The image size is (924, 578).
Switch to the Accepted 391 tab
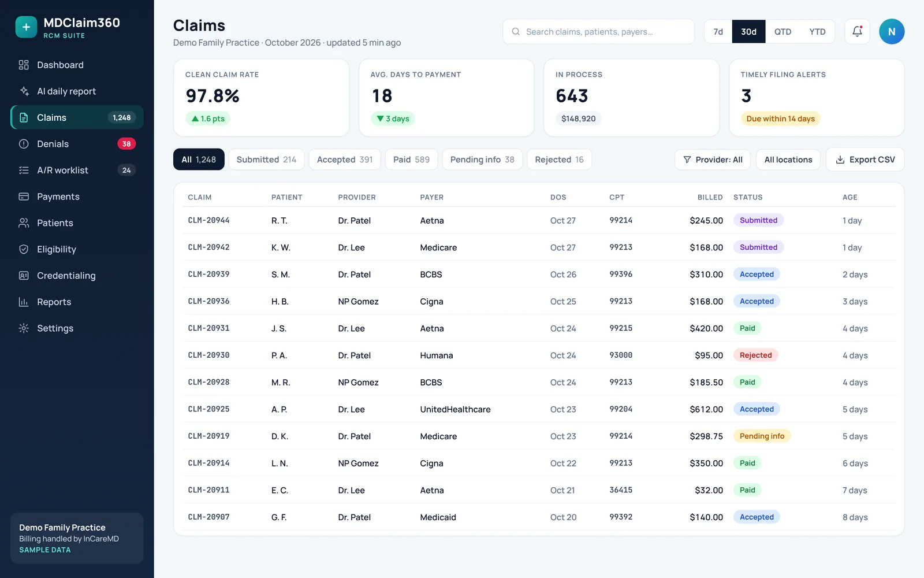click(x=345, y=160)
